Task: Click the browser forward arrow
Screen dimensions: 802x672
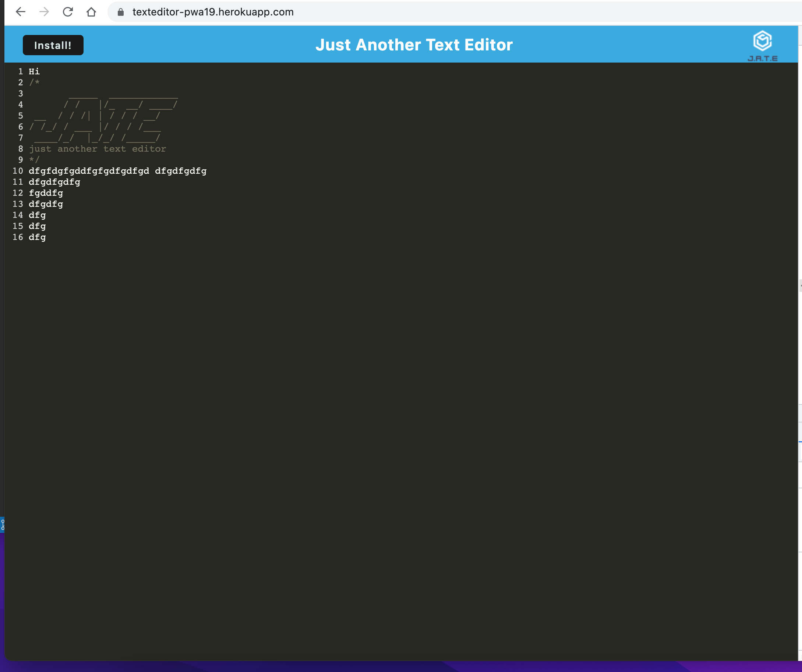Action: pyautogui.click(x=44, y=12)
